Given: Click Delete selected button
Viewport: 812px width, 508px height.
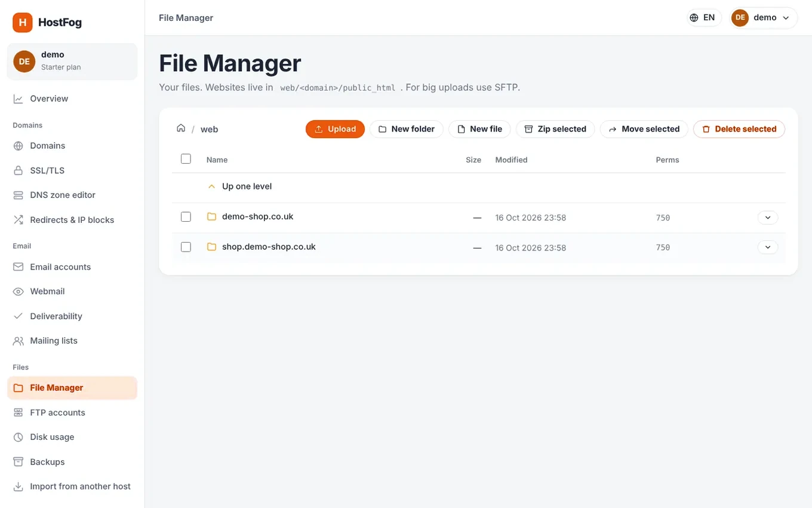Looking at the screenshot, I should click(739, 129).
